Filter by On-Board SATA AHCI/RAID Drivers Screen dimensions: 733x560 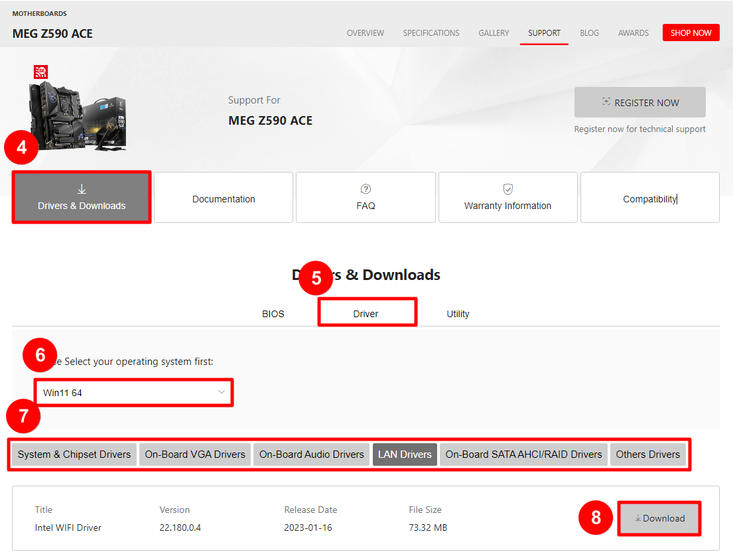click(523, 455)
